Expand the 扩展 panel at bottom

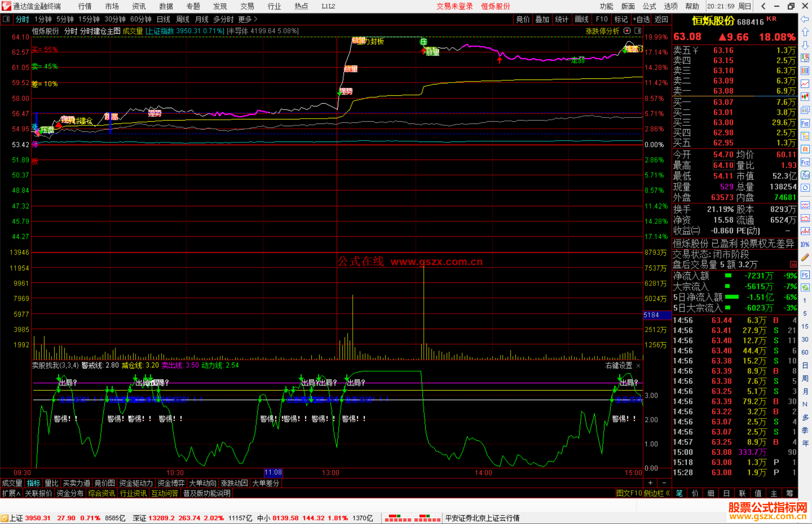pyautogui.click(x=11, y=493)
